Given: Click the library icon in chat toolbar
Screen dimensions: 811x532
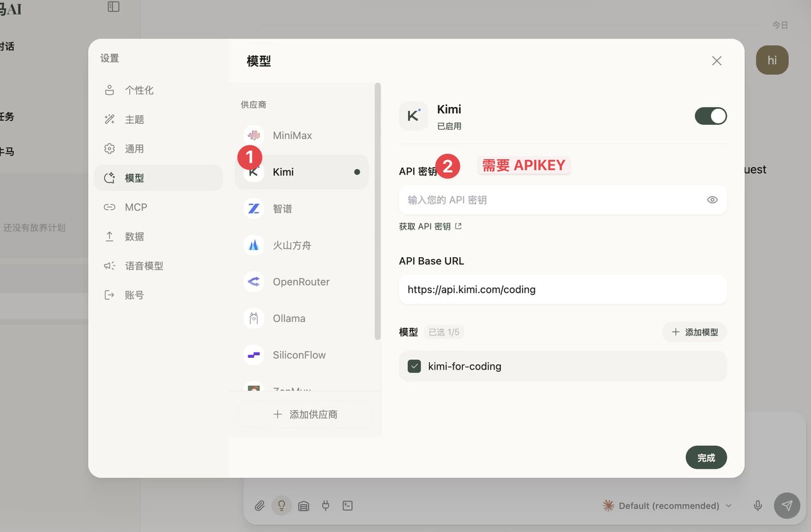Looking at the screenshot, I should [x=303, y=505].
